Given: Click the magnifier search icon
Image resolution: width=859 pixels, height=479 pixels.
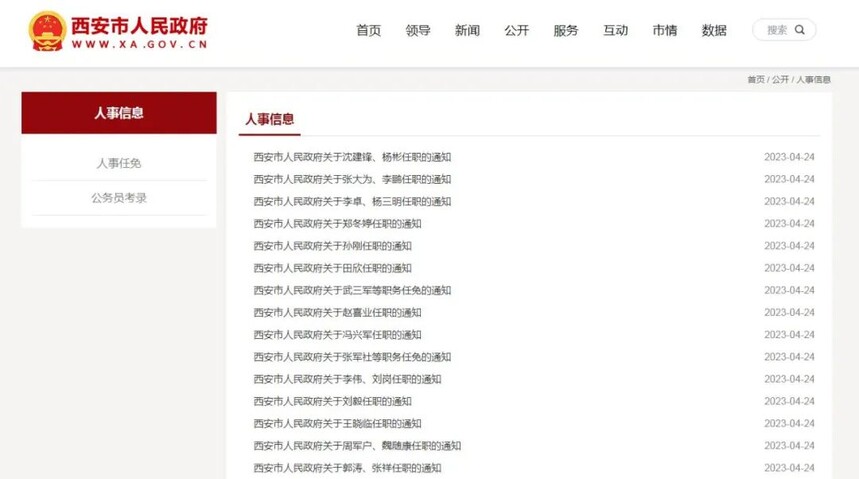Looking at the screenshot, I should click(800, 30).
